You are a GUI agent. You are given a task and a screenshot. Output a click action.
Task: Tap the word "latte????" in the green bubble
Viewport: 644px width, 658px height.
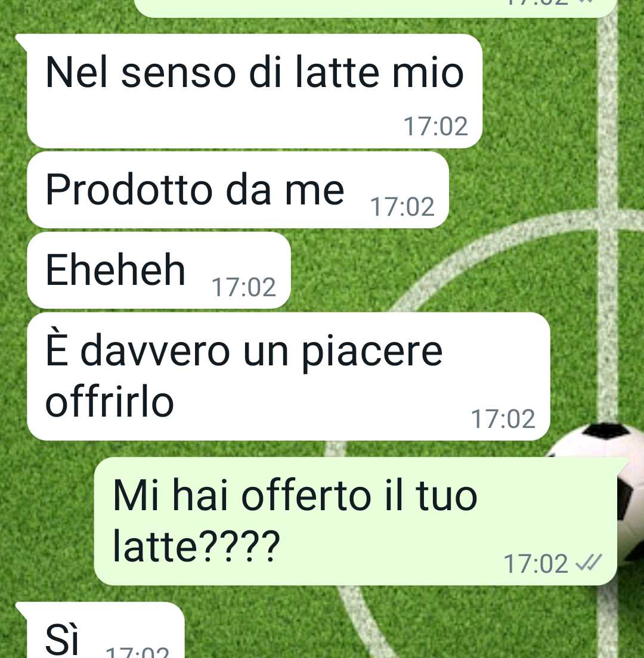196,547
